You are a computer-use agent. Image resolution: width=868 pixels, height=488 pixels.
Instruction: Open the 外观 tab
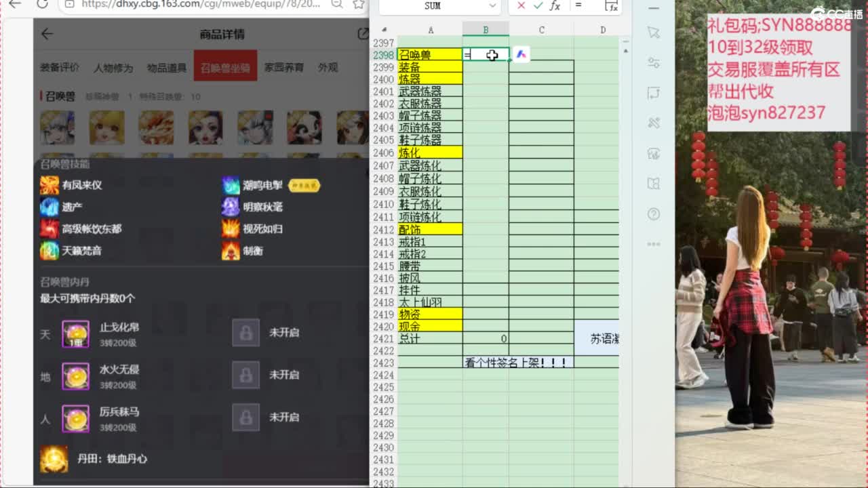(328, 67)
